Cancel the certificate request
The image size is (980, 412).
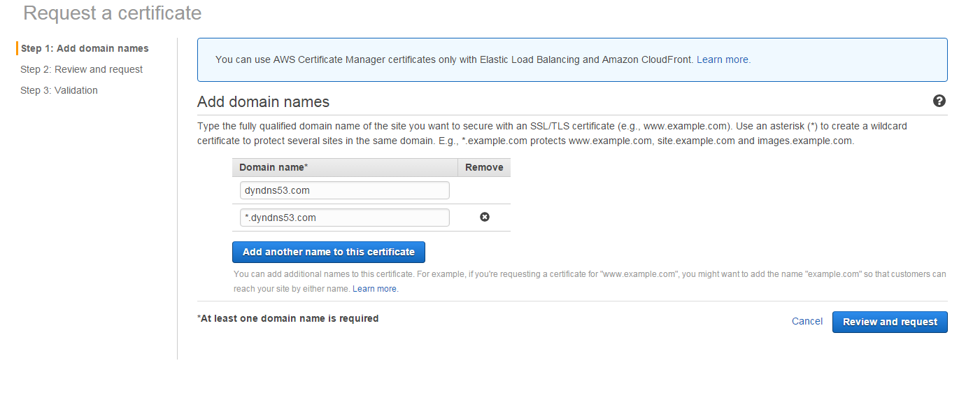click(807, 321)
